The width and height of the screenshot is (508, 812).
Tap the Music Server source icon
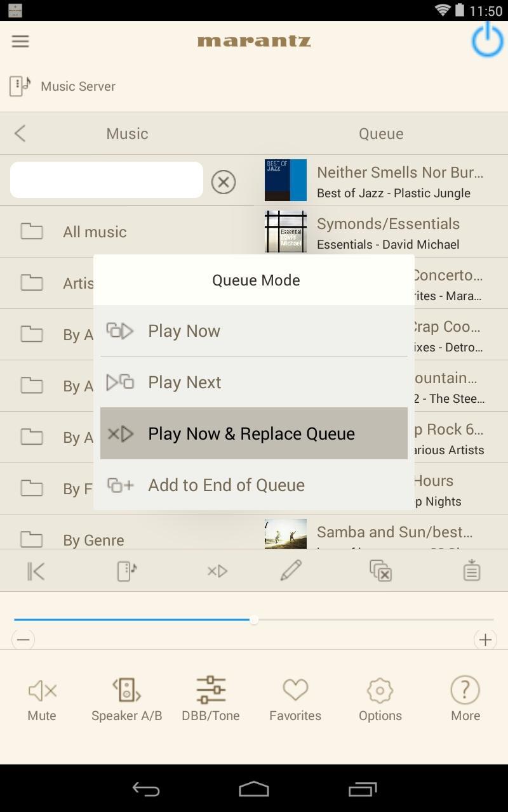coord(20,86)
